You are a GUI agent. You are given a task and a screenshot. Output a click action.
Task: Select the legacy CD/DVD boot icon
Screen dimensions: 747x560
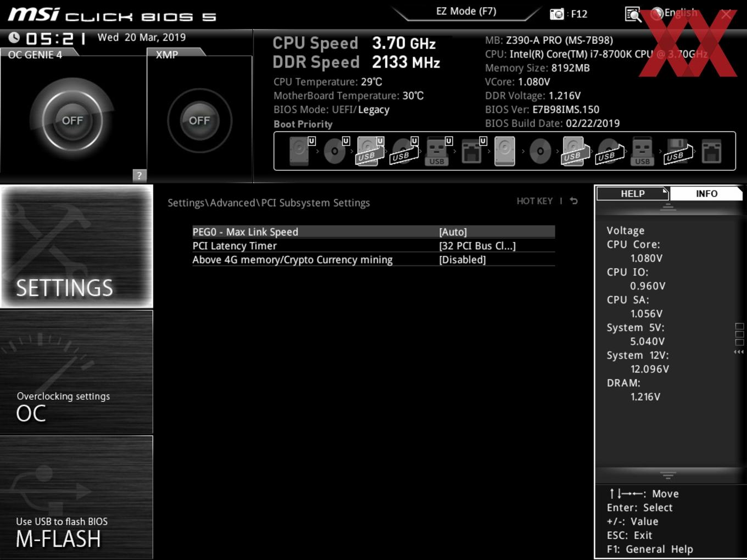[x=540, y=151]
